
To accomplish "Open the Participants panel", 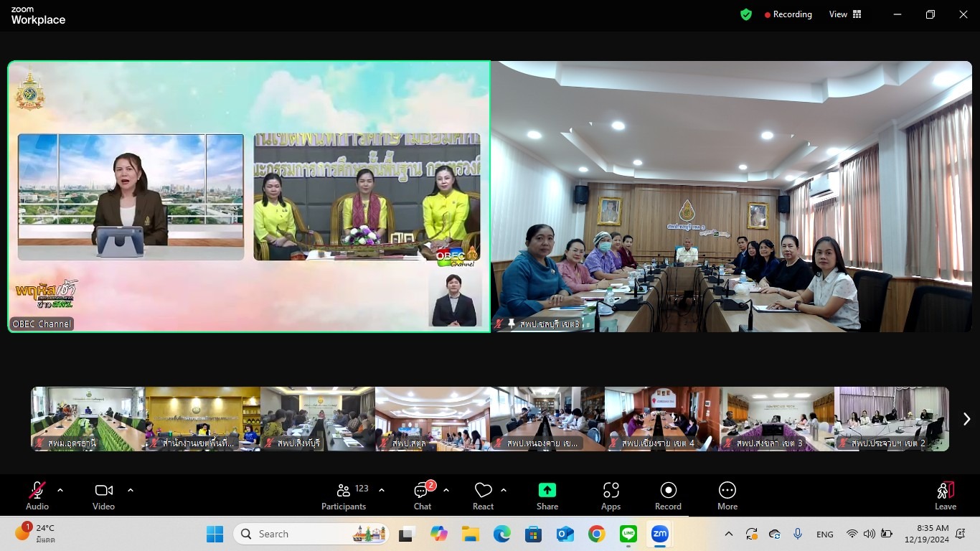I will pos(344,495).
